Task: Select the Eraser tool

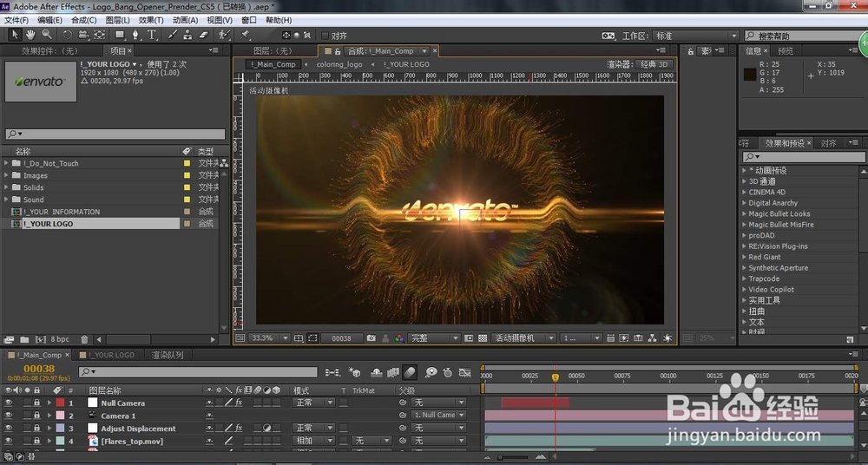Action: click(204, 35)
